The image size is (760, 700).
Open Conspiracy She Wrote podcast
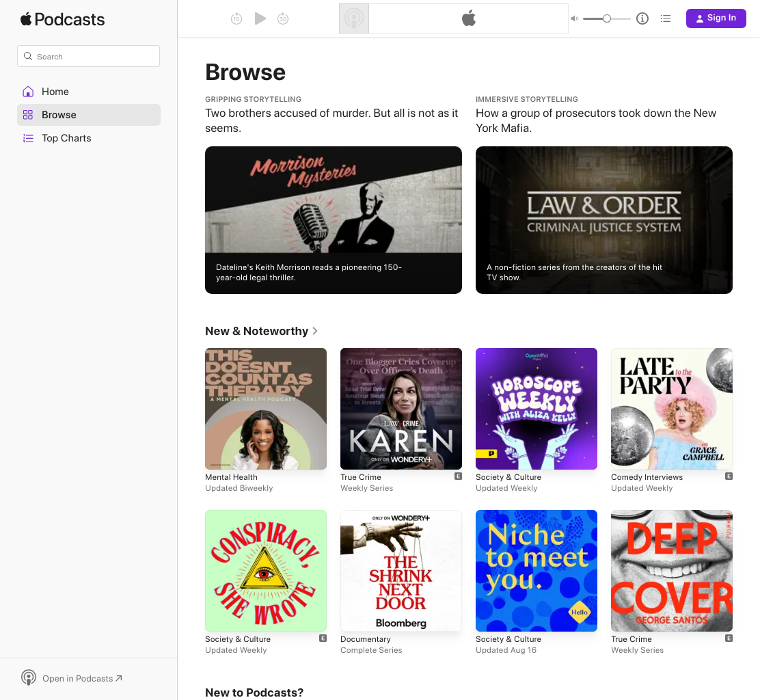266,571
